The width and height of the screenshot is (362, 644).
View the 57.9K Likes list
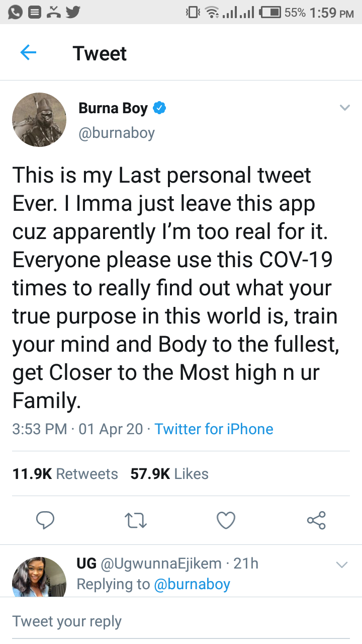click(x=169, y=474)
